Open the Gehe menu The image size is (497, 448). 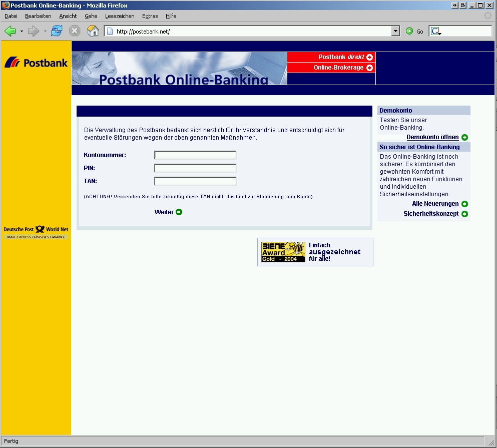click(x=91, y=16)
